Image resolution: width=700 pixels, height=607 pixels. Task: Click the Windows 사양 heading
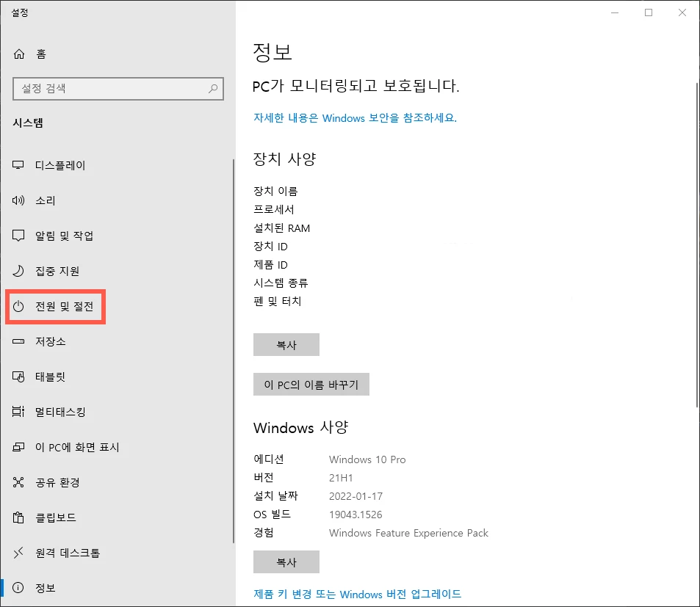point(301,428)
